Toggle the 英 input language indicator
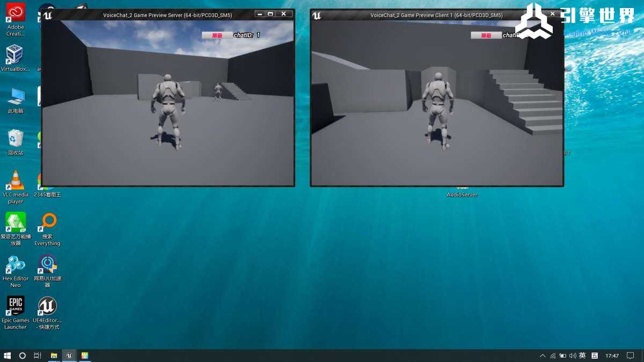644x362 pixels. 582,356
